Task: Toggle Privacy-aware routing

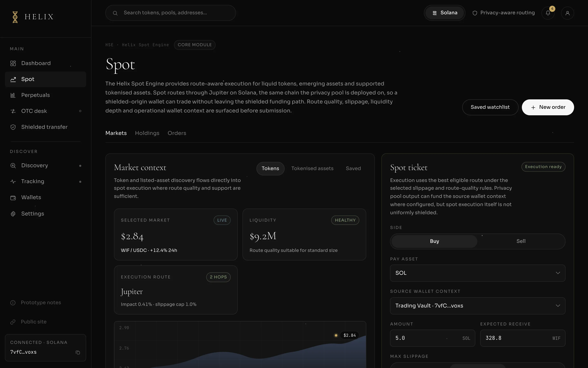Action: 503,13
